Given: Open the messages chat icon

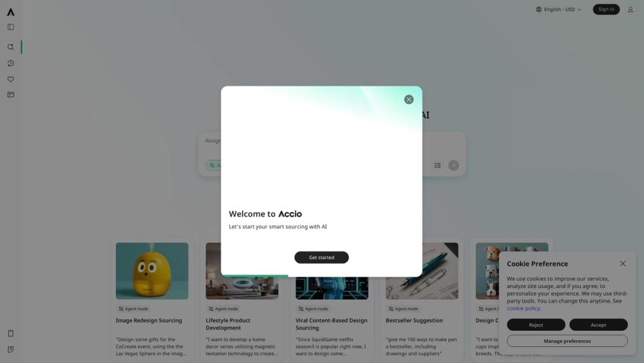Looking at the screenshot, I should click(x=11, y=95).
